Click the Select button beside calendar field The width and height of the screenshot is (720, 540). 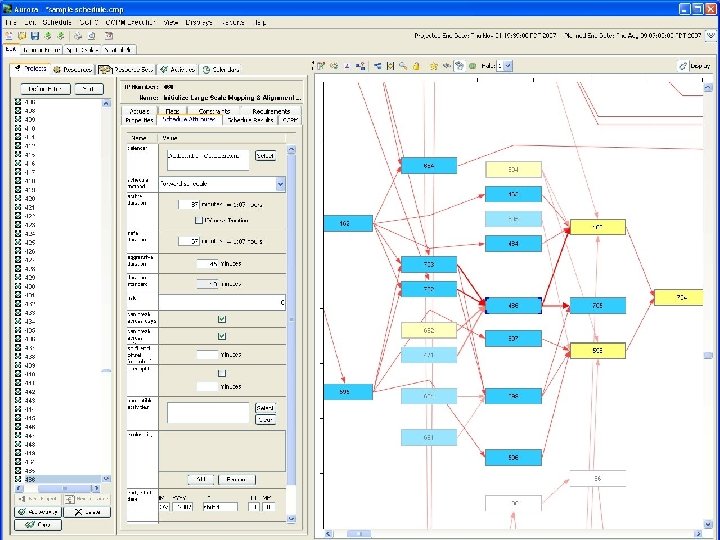(265, 155)
